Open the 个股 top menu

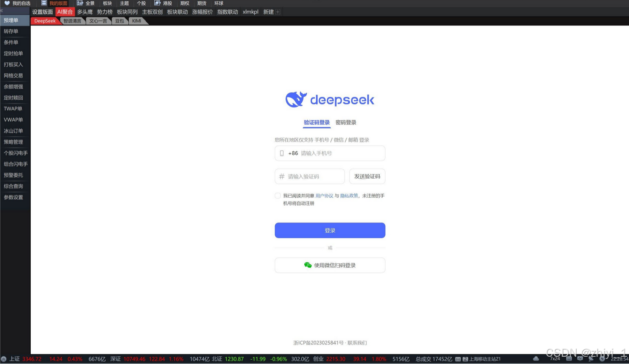click(141, 3)
